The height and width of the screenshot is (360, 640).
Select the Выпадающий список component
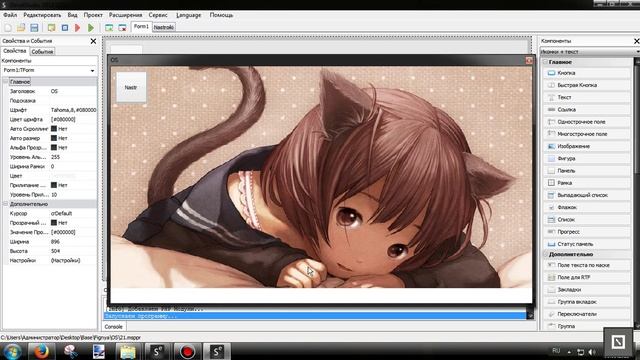pos(587,195)
